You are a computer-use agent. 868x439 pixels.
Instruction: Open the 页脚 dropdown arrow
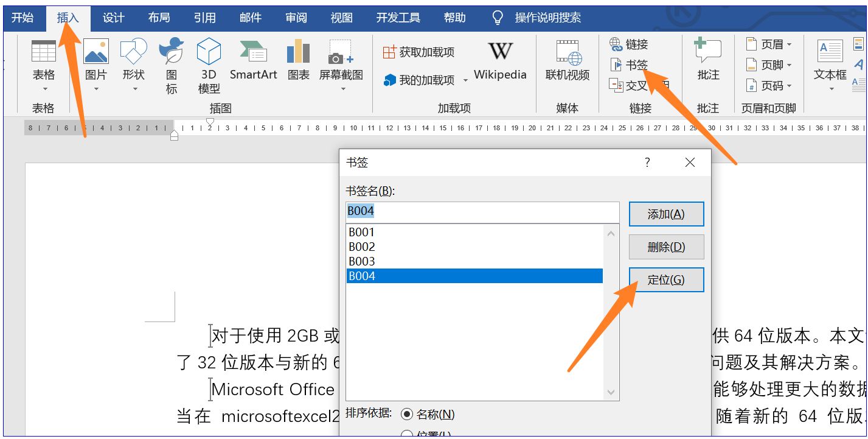click(790, 65)
